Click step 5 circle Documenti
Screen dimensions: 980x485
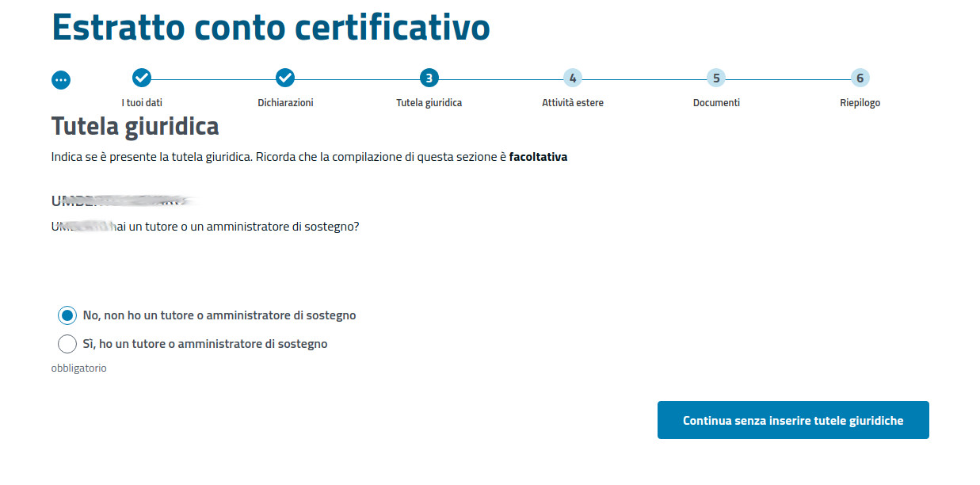(x=716, y=78)
